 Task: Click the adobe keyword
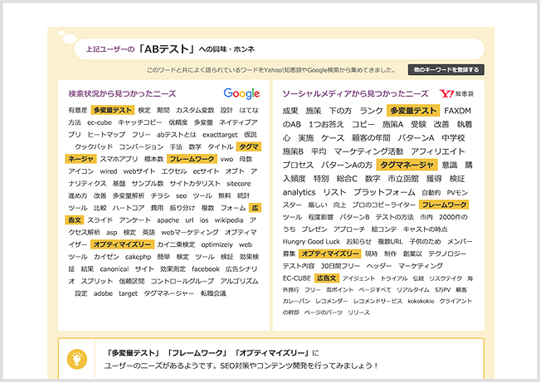[x=103, y=293]
